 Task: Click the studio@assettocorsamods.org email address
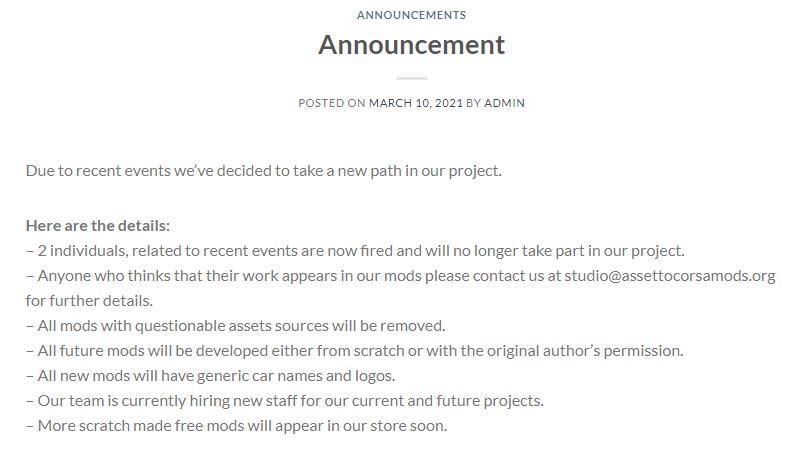coord(670,276)
